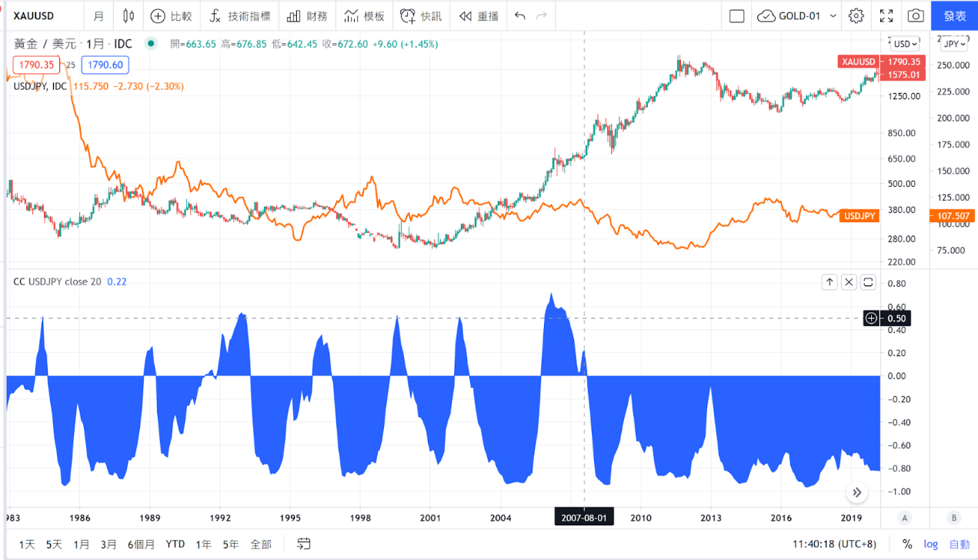Viewport: 978px width, 560px height.
Task: Toggle 自動 auto scale
Action: click(959, 544)
